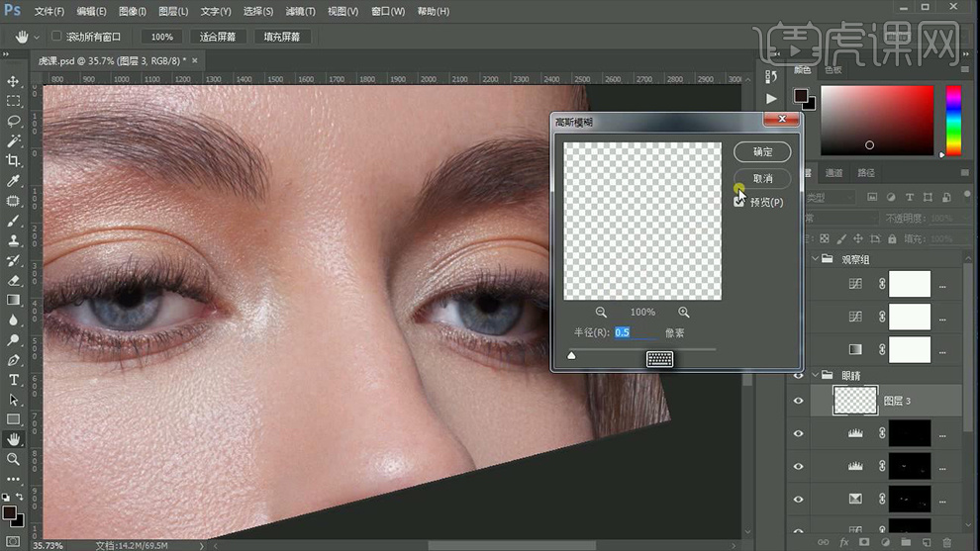Select the Move tool

[x=14, y=81]
